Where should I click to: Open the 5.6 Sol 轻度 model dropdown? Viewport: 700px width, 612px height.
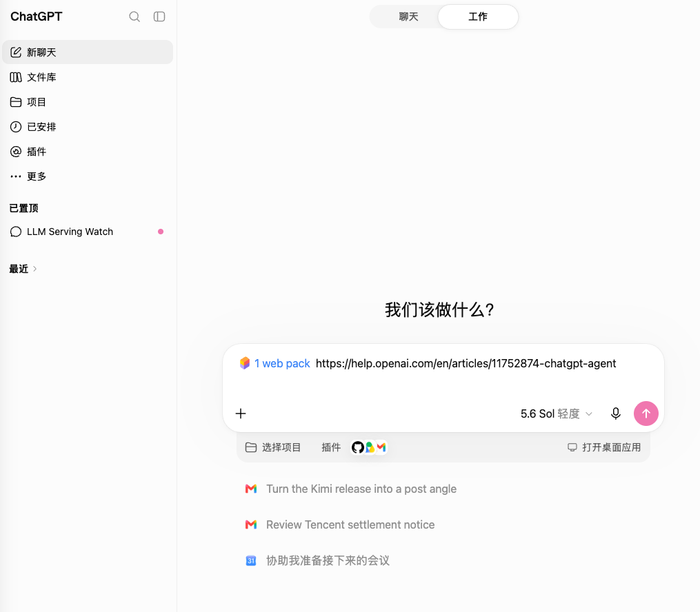pos(557,414)
